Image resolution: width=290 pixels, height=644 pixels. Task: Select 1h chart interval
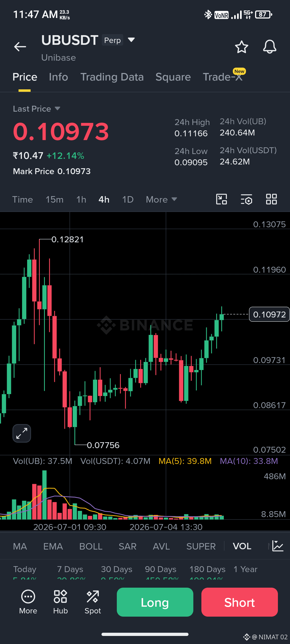click(x=81, y=199)
